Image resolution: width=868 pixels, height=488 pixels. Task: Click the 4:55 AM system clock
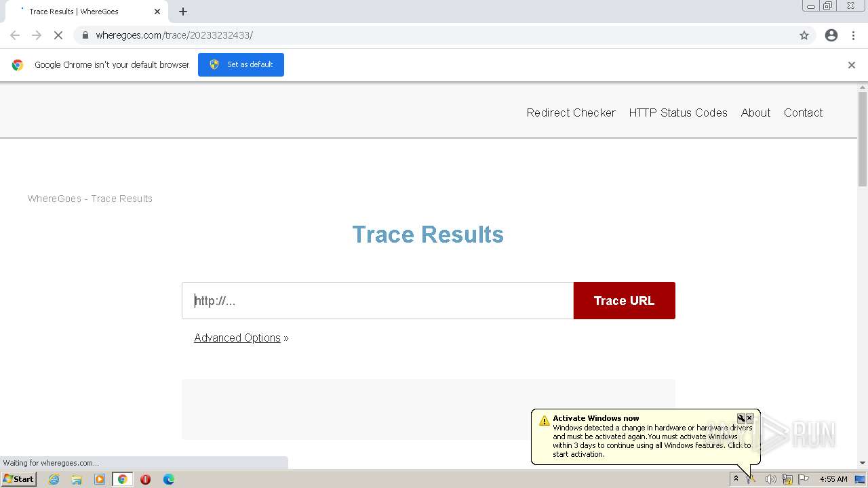(x=833, y=479)
